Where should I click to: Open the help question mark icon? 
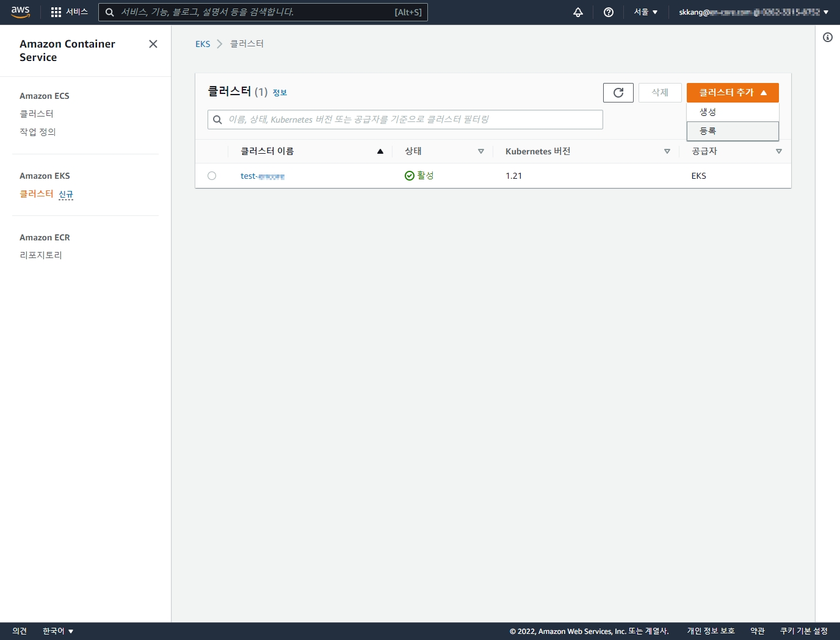609,12
